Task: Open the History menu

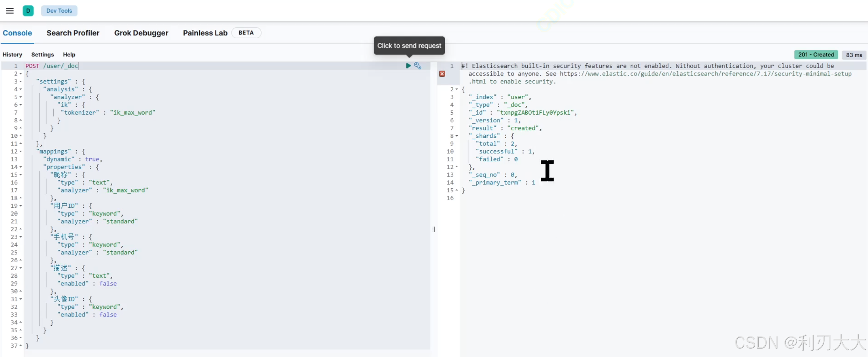Action: [x=13, y=55]
